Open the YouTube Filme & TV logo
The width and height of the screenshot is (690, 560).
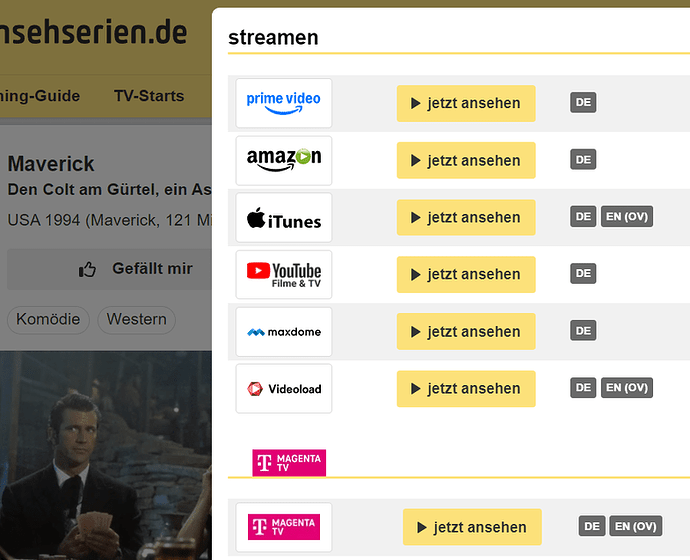(284, 275)
